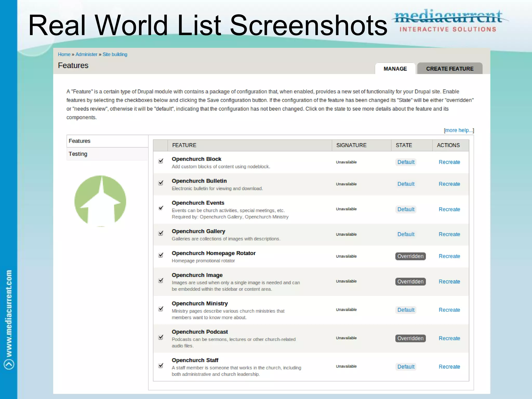Click the FEATURE column header

point(250,145)
